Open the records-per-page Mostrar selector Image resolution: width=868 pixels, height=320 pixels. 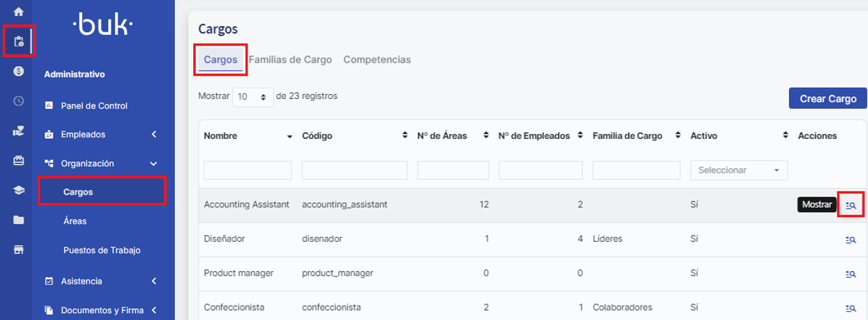pos(252,97)
